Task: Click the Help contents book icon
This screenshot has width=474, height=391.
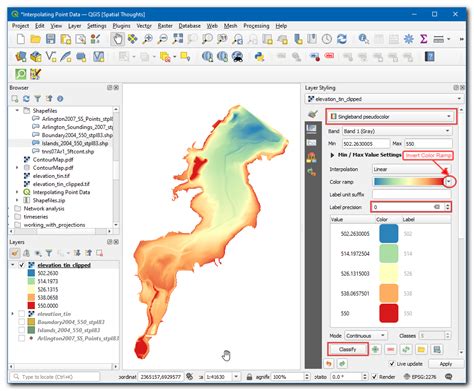Action: point(430,57)
